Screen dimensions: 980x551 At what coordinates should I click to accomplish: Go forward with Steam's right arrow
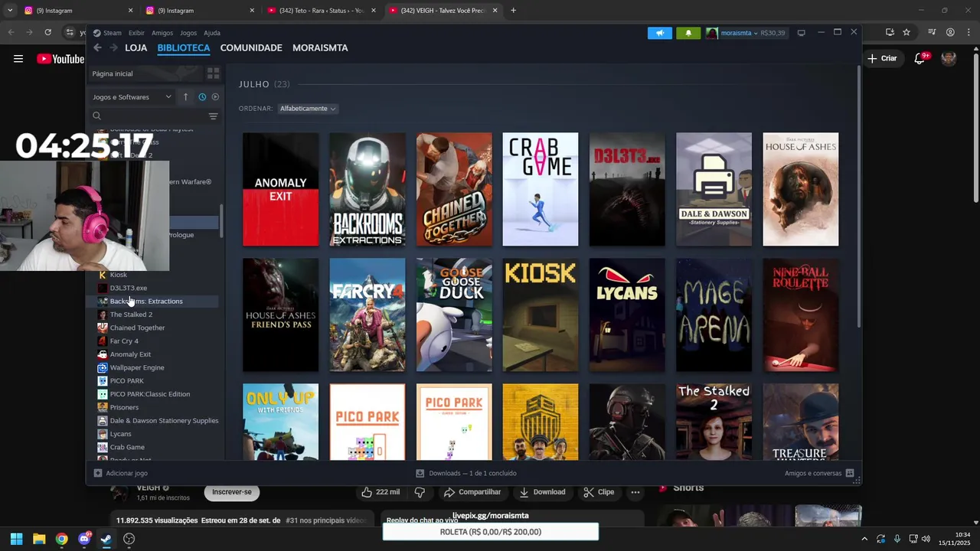(x=113, y=47)
